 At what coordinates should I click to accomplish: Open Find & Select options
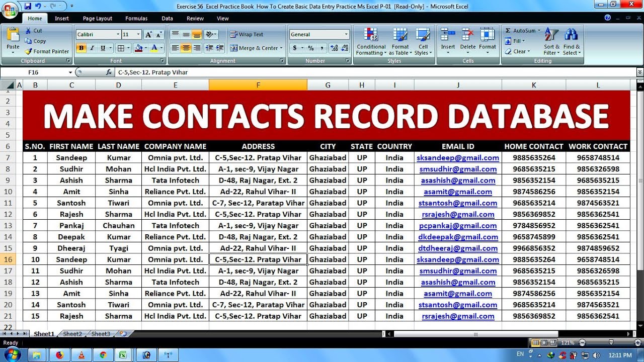pyautogui.click(x=571, y=41)
